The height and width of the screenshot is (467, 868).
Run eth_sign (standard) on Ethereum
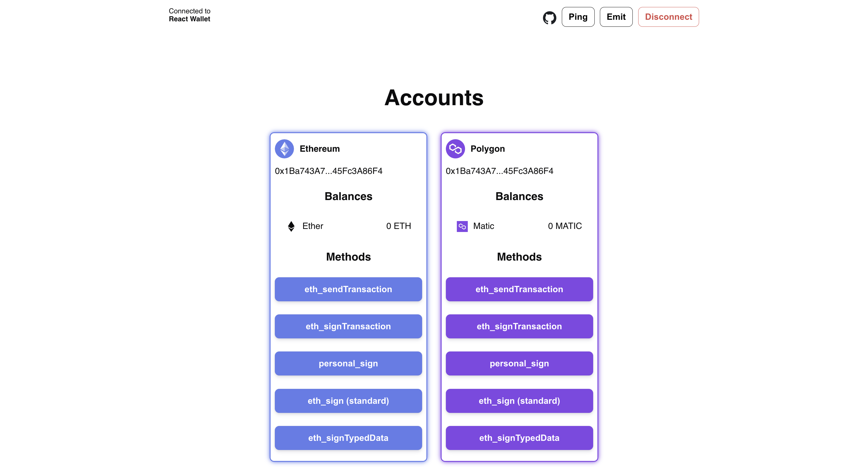click(x=348, y=401)
